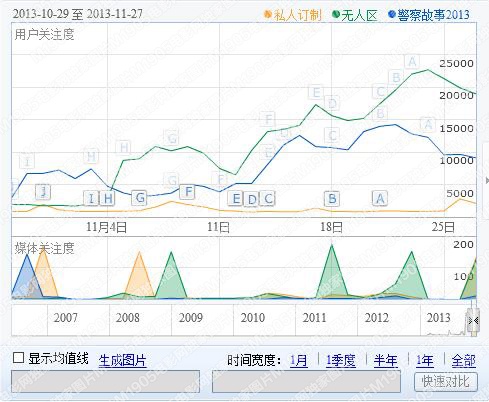Image resolution: width=489 pixels, height=402 pixels.
Task: Jump to year 2007 on timeline
Action: [x=66, y=318]
